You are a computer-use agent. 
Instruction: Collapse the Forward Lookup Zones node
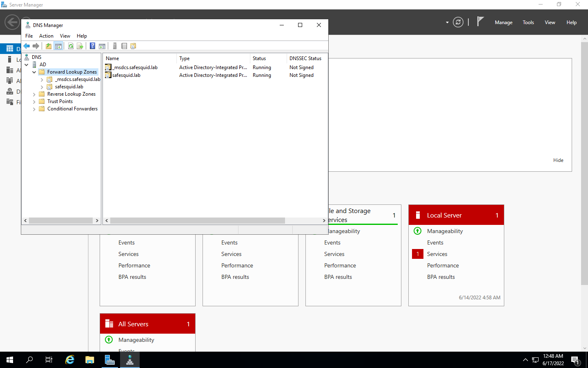pyautogui.click(x=34, y=72)
